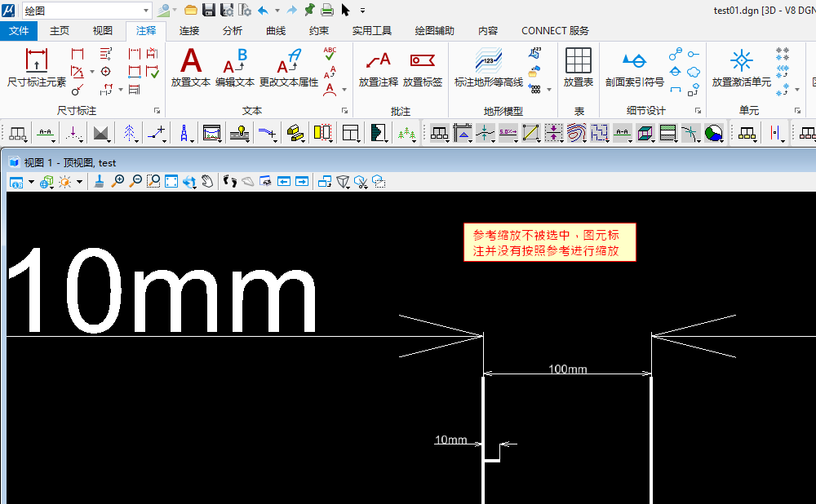Viewport: 816px width, 504px height.
Task: Click the 放置激活单元 place active cell tool
Action: (741, 68)
